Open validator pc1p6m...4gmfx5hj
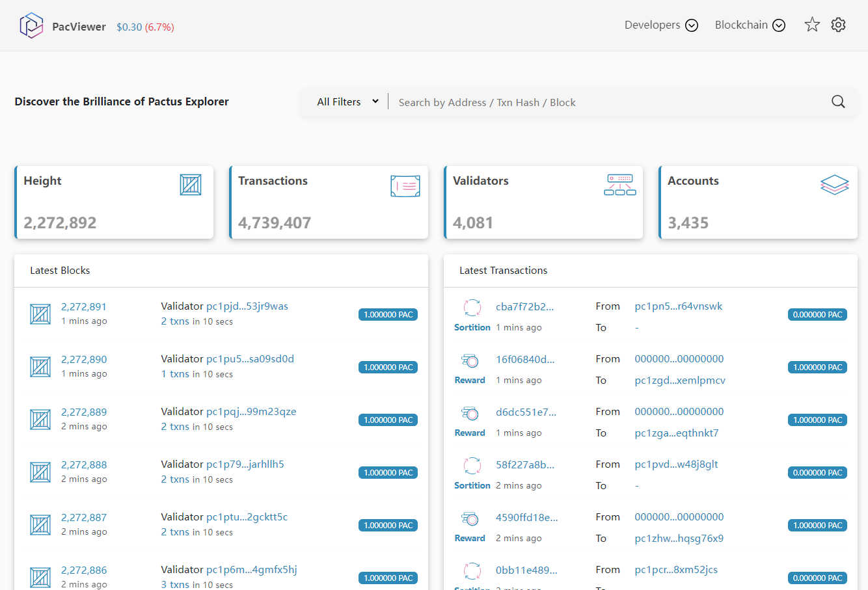This screenshot has width=868, height=590. [252, 569]
